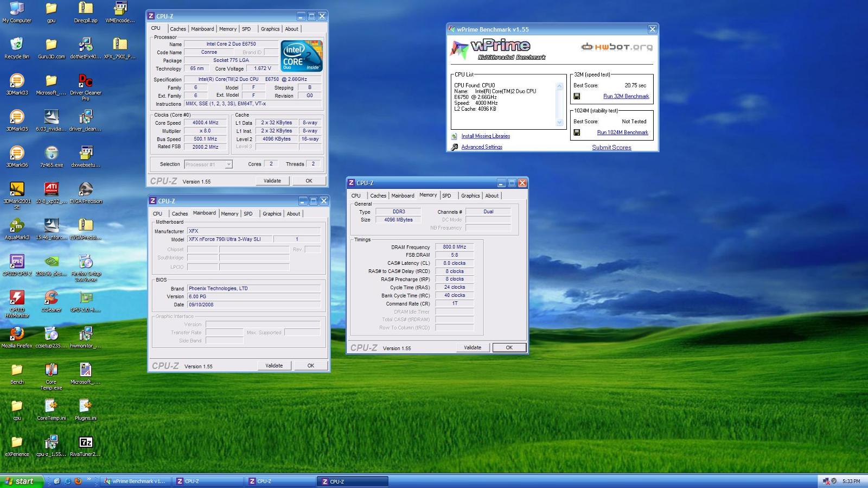Click Firefox icon in Quick Launch bar
Screen dimensions: 868x488
click(78, 481)
